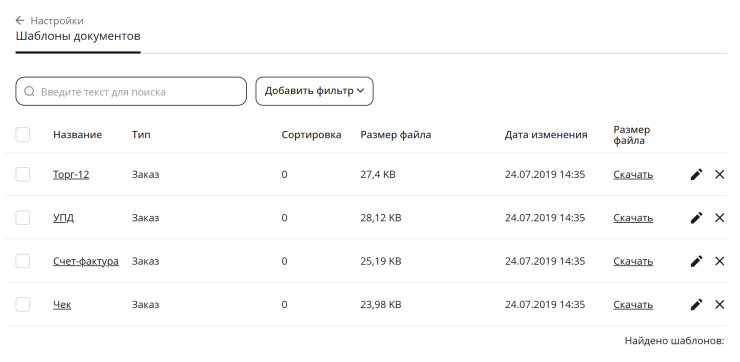740x362 pixels.
Task: Open the Счет-фактура template link
Action: click(85, 261)
